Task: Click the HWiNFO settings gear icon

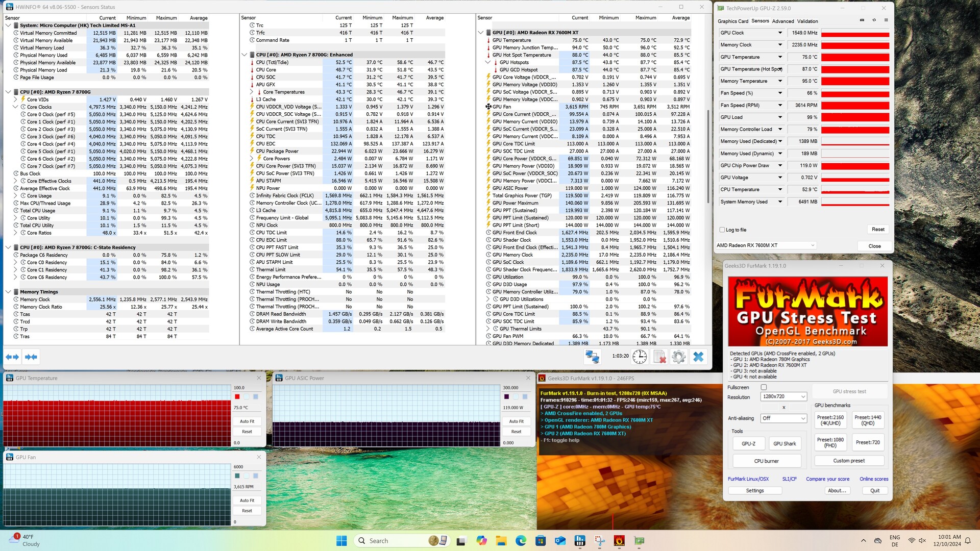Action: pos(678,357)
